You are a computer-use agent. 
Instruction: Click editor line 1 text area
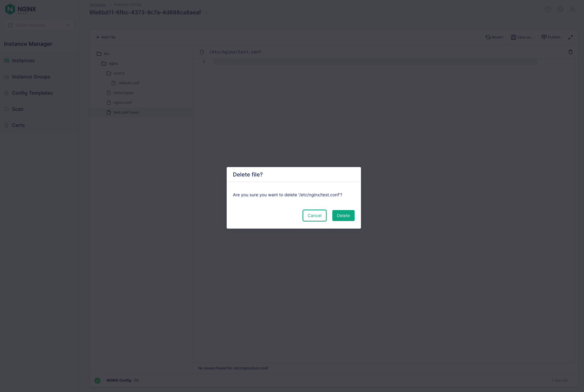pyautogui.click(x=375, y=62)
